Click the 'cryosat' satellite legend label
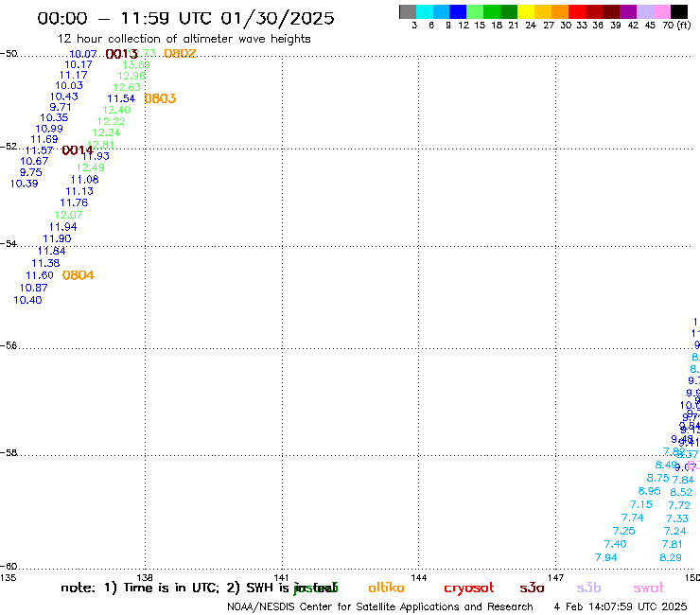 click(x=469, y=589)
